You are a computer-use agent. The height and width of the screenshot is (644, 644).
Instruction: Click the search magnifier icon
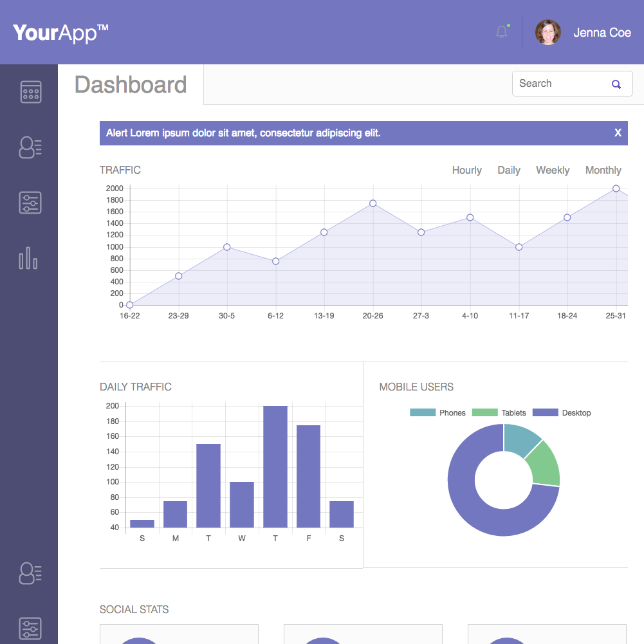(616, 84)
